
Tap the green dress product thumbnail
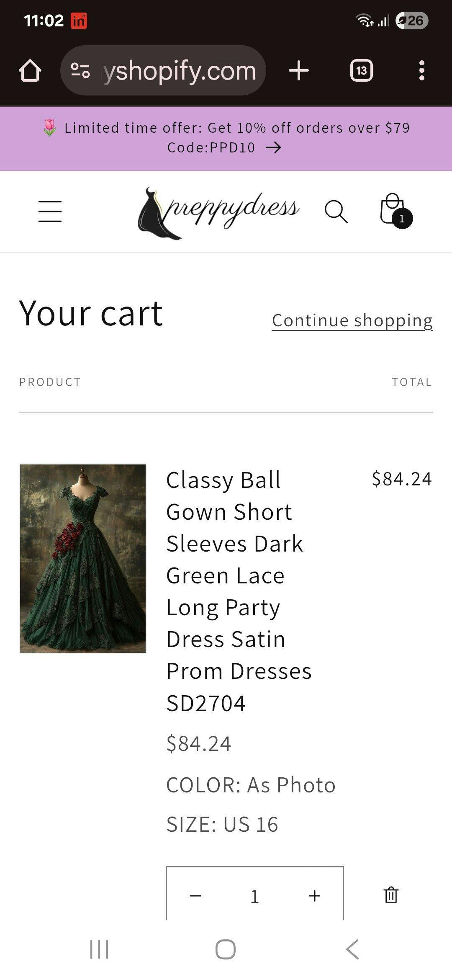tap(83, 558)
